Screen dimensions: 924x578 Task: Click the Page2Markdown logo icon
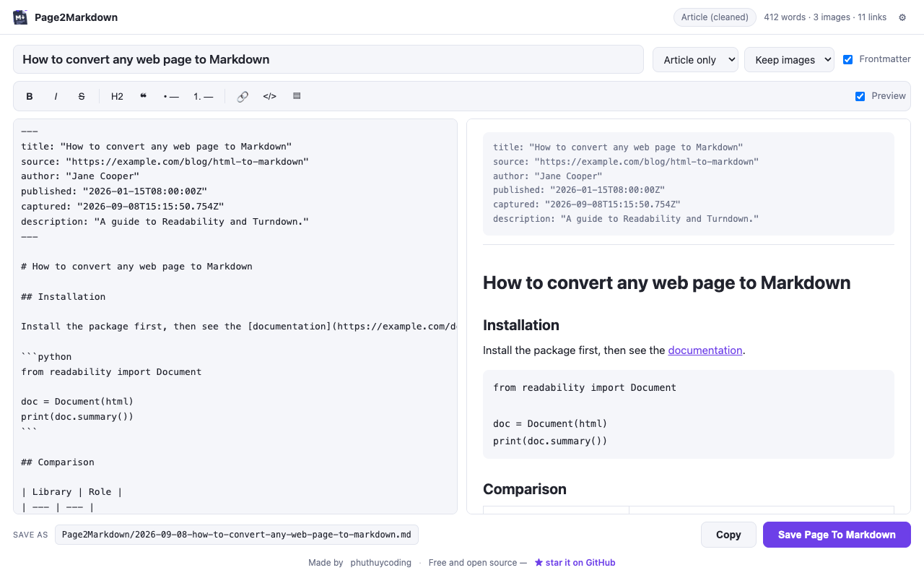coord(20,17)
